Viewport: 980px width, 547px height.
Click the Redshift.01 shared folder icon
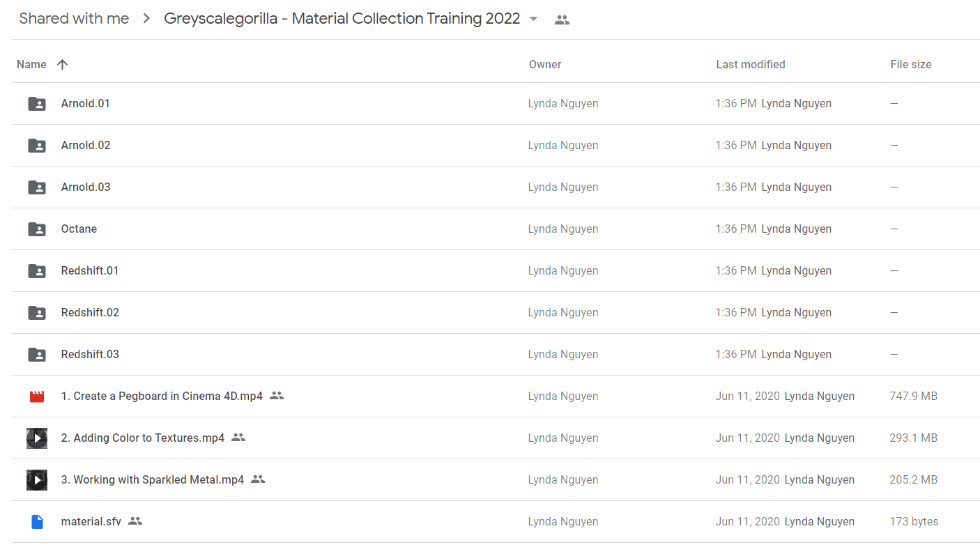[x=37, y=271]
